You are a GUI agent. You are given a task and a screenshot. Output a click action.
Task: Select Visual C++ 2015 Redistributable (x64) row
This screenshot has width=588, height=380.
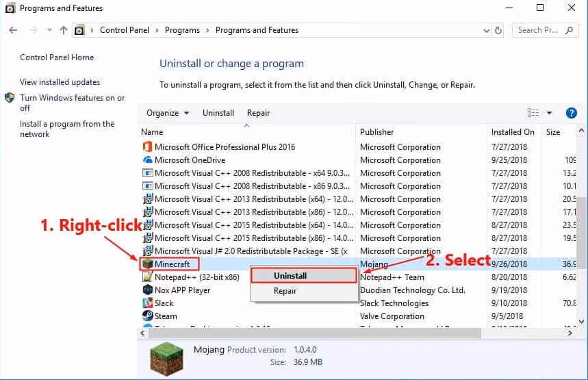[x=358, y=225]
